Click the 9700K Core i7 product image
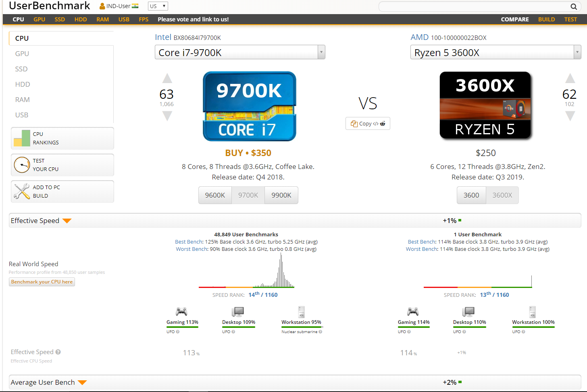The image size is (587, 392). coord(250,106)
